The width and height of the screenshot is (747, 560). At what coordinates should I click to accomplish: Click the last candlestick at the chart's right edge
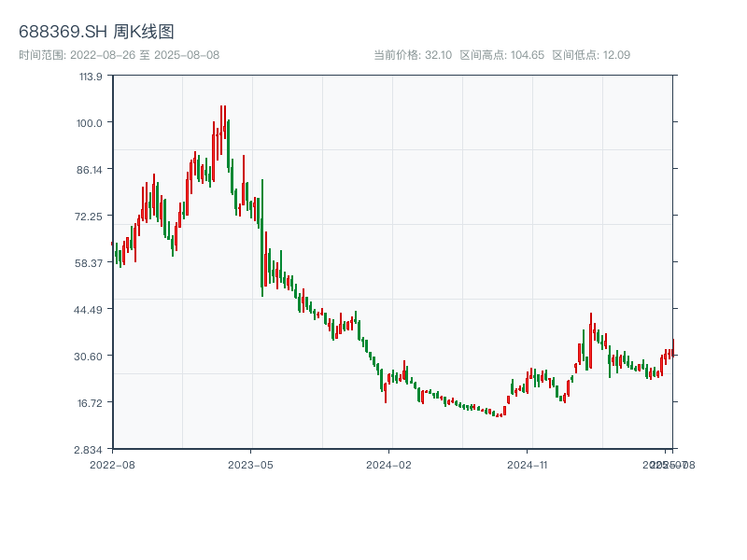(x=673, y=347)
